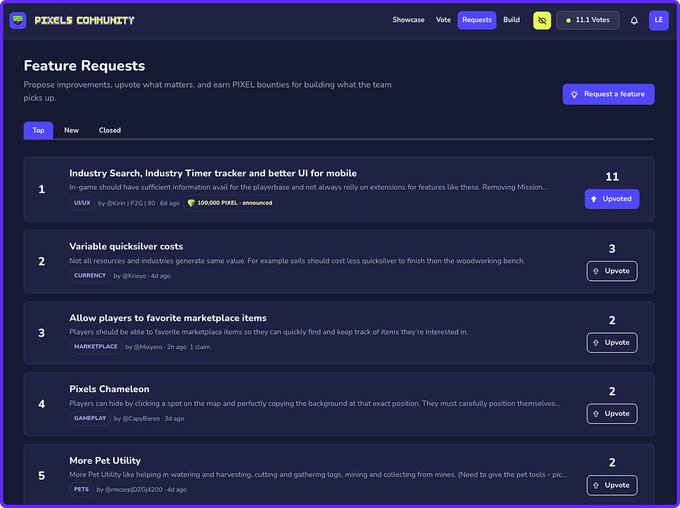Open the More Pet Utility request
Viewport: 680px width, 508px height.
(x=105, y=461)
